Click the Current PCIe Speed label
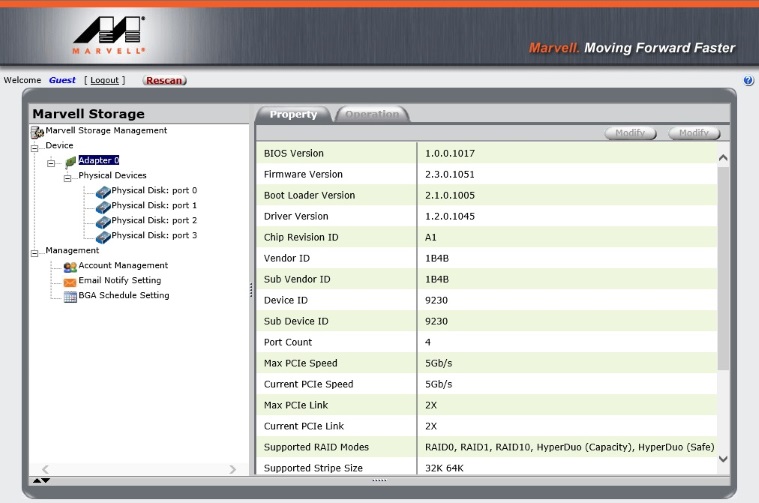The width and height of the screenshot is (759, 503). tap(308, 384)
